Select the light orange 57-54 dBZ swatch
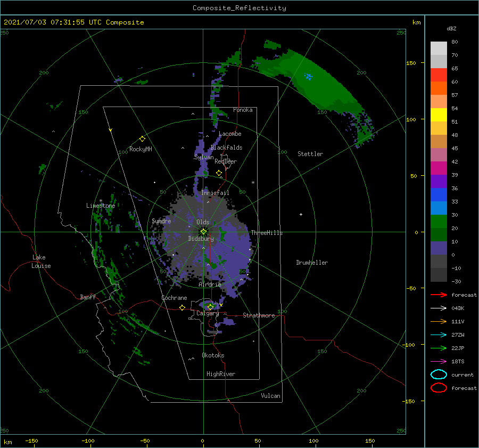Image resolution: width=479 pixels, height=448 pixels. 439,102
